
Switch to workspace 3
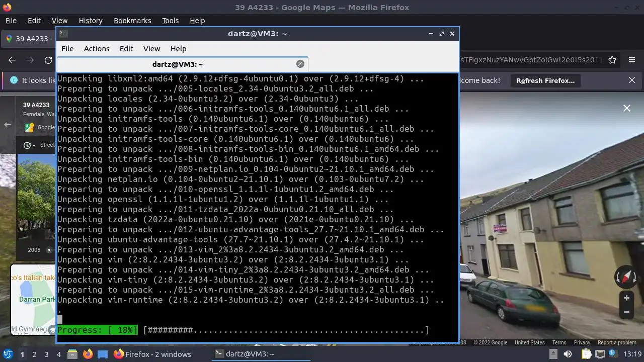coord(46,354)
